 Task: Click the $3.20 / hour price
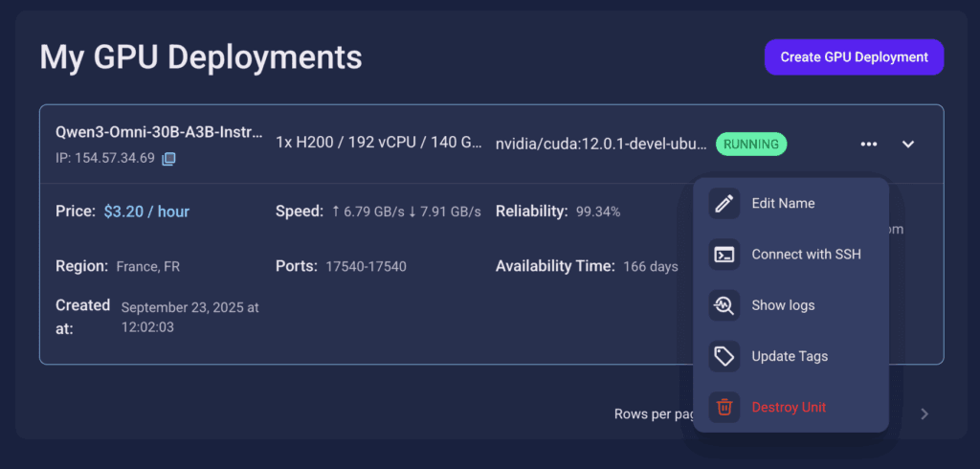(146, 212)
